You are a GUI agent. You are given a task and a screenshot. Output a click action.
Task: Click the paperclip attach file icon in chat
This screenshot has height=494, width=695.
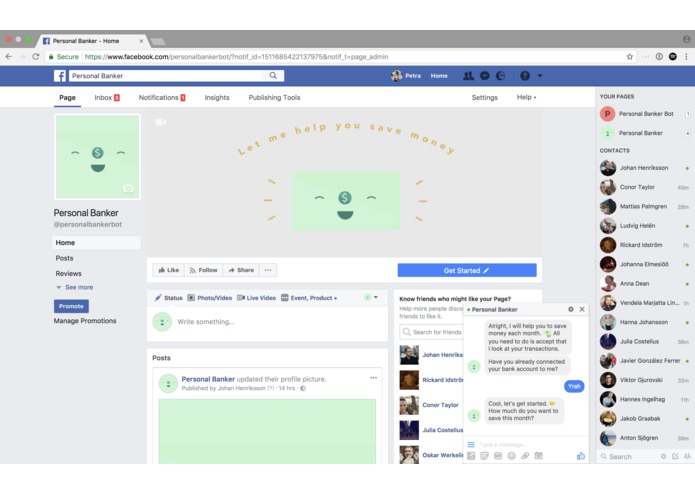525,456
